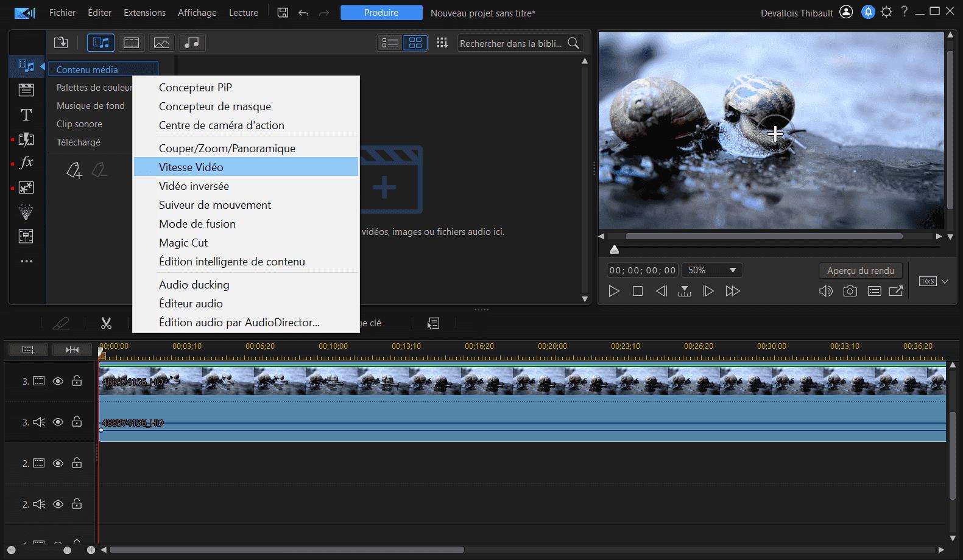963x560 pixels.
Task: Click the Produire button
Action: point(381,13)
